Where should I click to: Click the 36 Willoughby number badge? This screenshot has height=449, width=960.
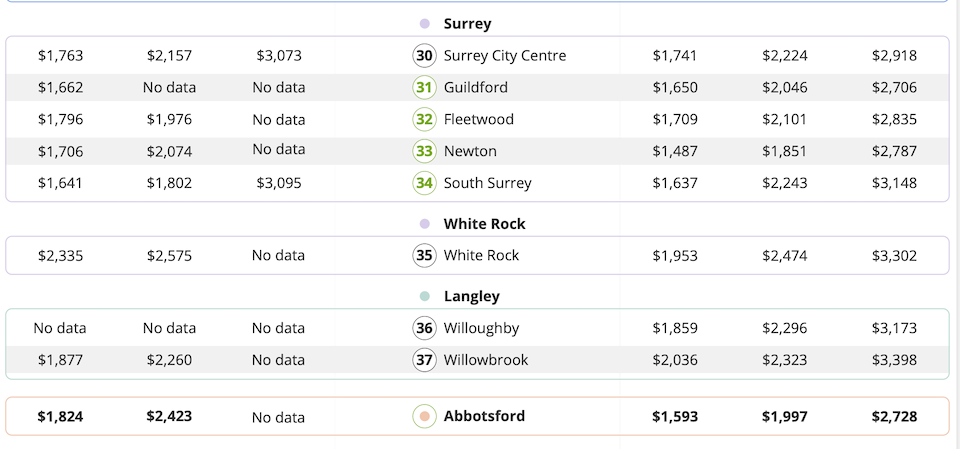(x=425, y=328)
